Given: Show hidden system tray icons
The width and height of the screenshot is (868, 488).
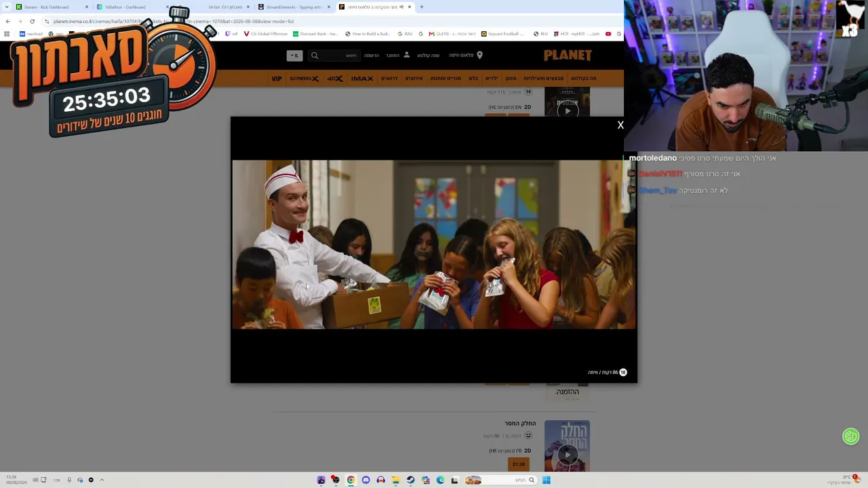Looking at the screenshot, I should pyautogui.click(x=102, y=480).
